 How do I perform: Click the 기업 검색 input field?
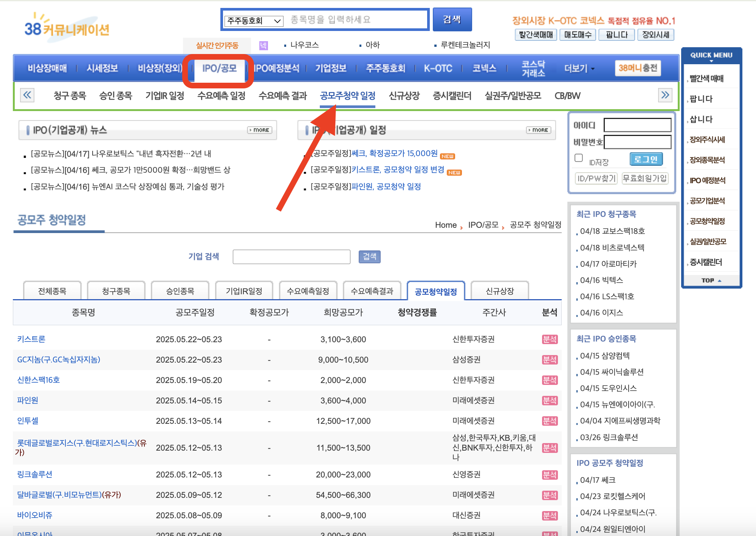291,257
